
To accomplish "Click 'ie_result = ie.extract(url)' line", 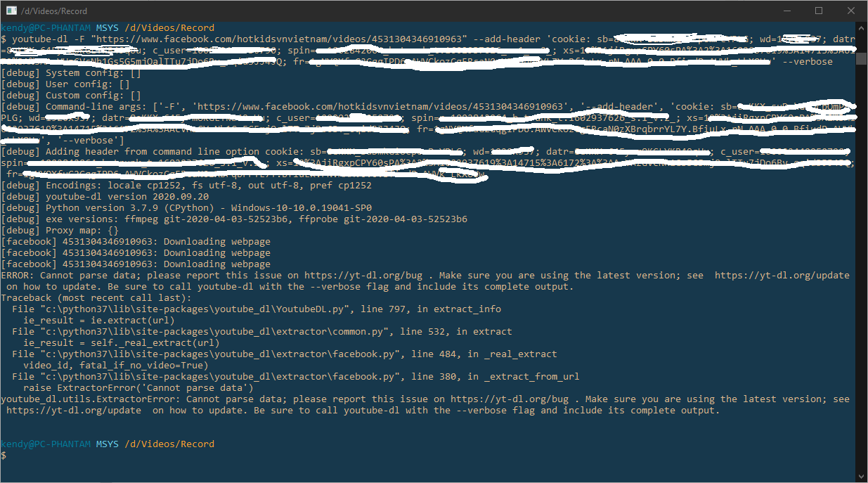I will [x=99, y=321].
